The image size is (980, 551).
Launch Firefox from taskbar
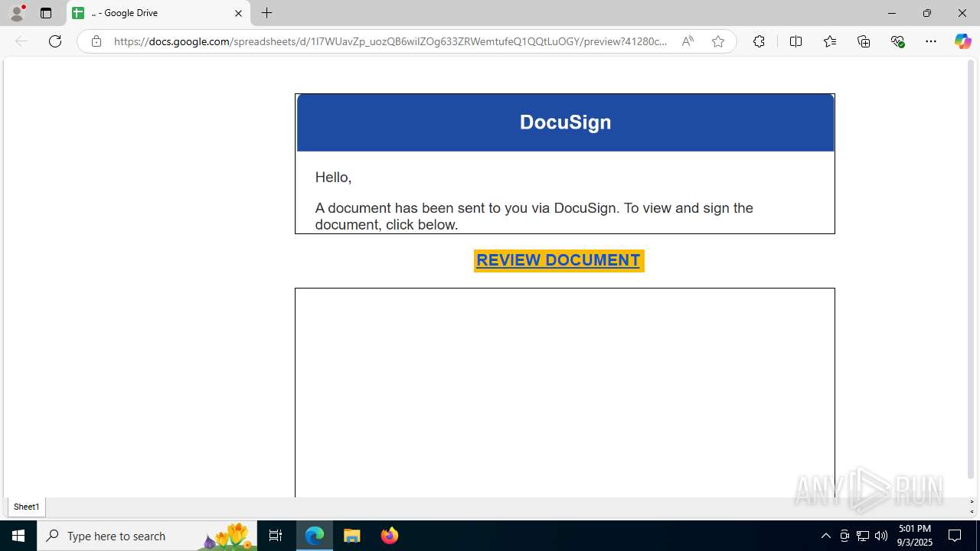(390, 536)
